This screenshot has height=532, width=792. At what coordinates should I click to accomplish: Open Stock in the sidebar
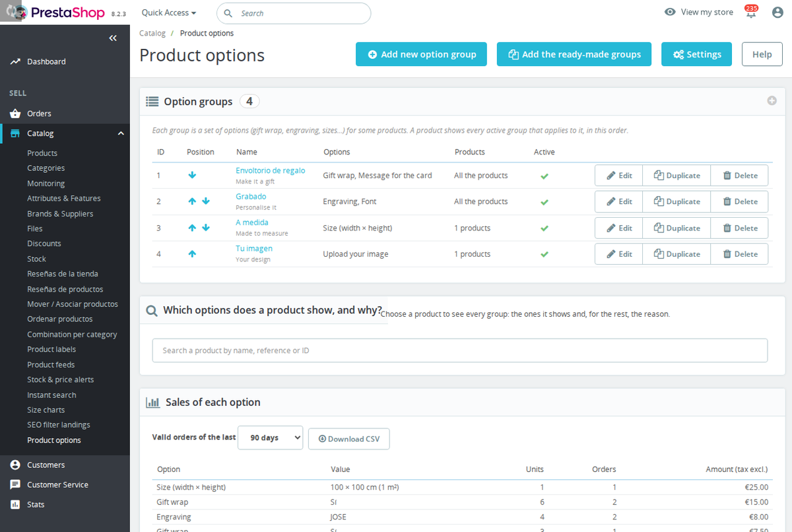[36, 259]
